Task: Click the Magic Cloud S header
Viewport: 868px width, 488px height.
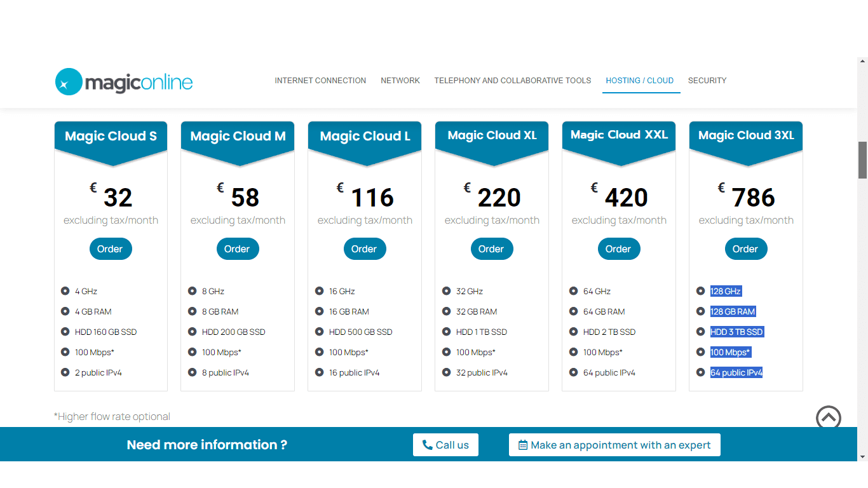Action: (x=111, y=136)
